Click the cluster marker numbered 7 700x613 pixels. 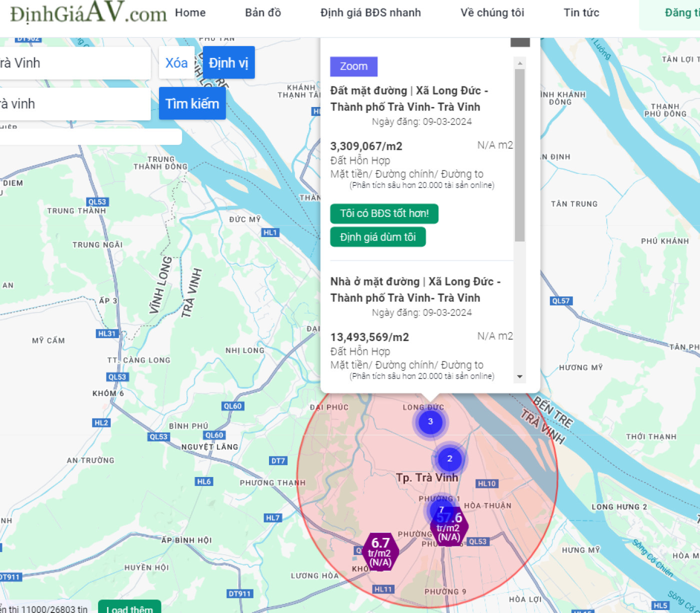click(x=440, y=510)
